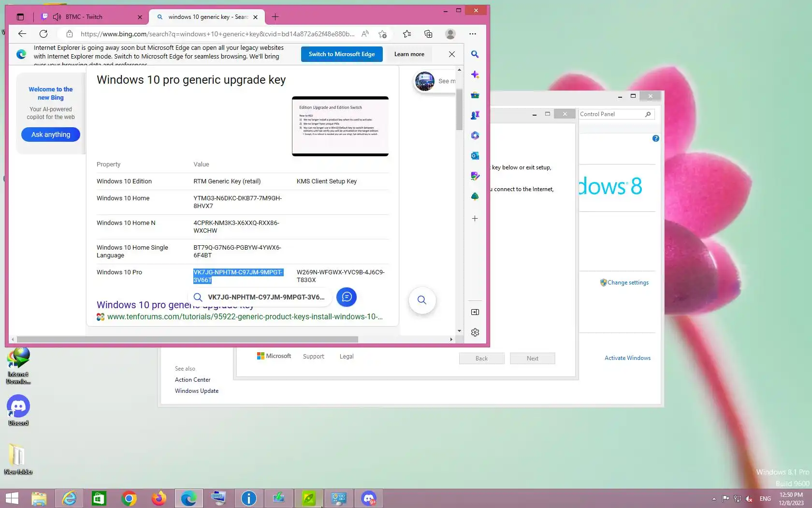Click the Legal link in setup window
Screen dimensions: 812x508
[x=347, y=357]
